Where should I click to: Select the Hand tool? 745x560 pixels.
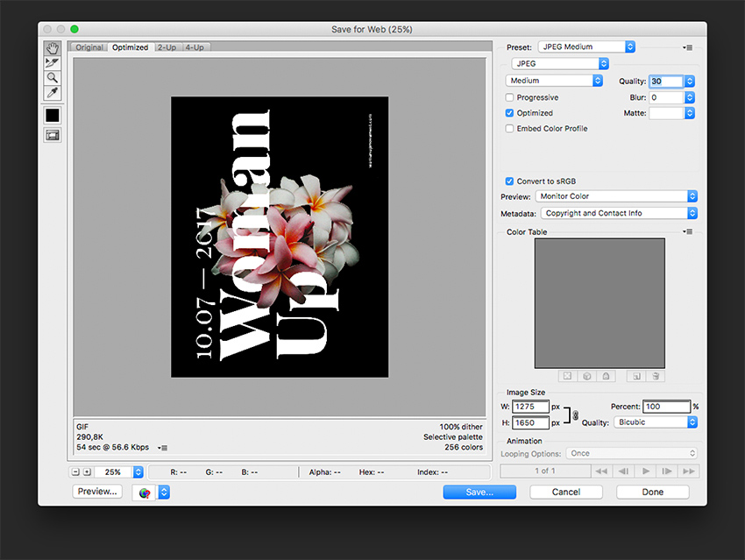pyautogui.click(x=53, y=48)
